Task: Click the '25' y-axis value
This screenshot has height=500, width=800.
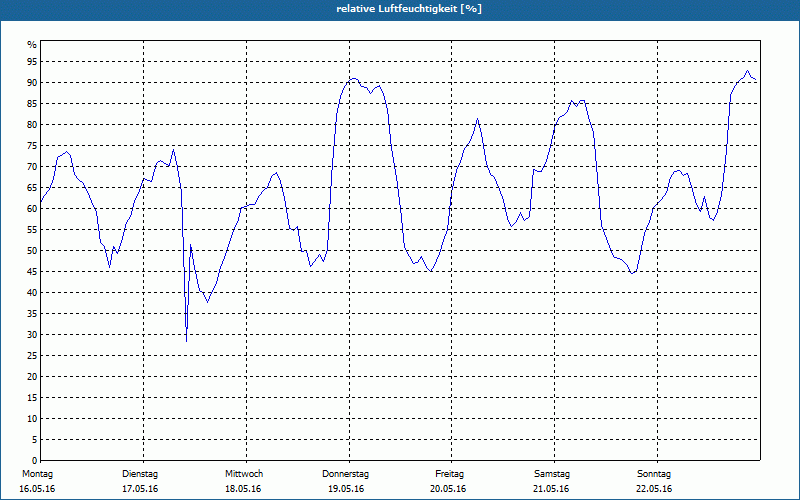Action: 32,355
